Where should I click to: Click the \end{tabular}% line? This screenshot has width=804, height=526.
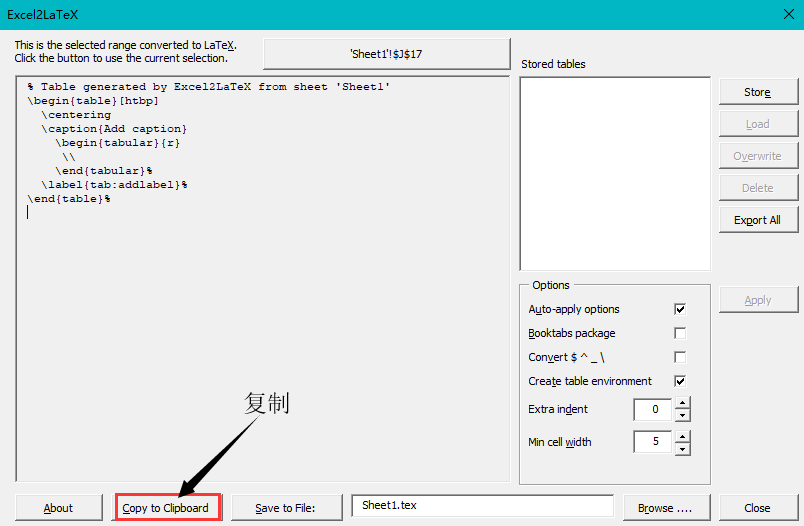104,171
